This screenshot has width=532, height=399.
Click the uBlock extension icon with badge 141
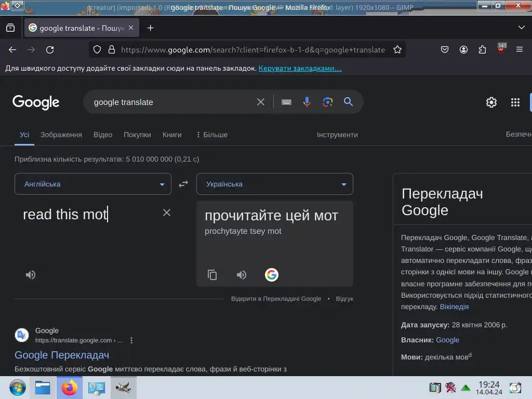tap(501, 48)
